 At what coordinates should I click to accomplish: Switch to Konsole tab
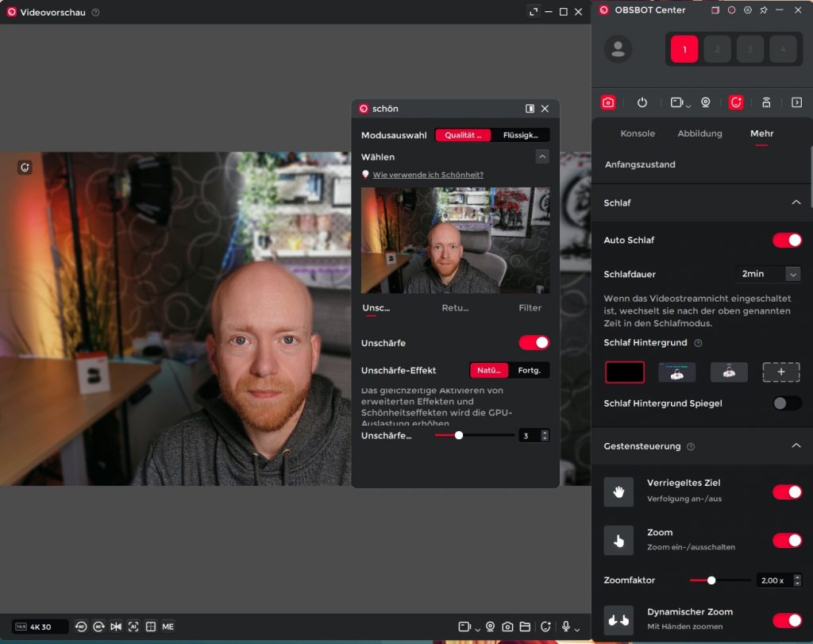point(638,133)
